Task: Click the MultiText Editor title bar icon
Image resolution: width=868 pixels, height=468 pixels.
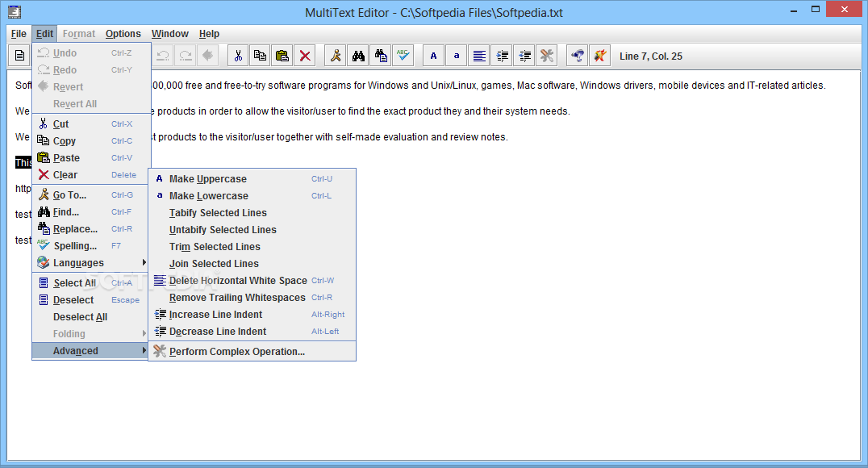Action: pos(15,11)
